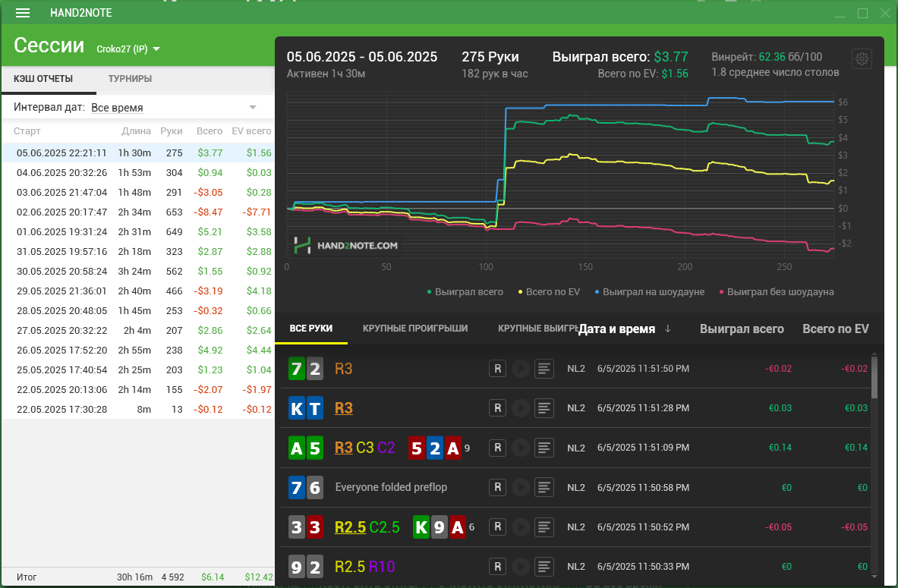Switch to 'КЭШ ОТЧЕТЫ' tab

pos(43,79)
